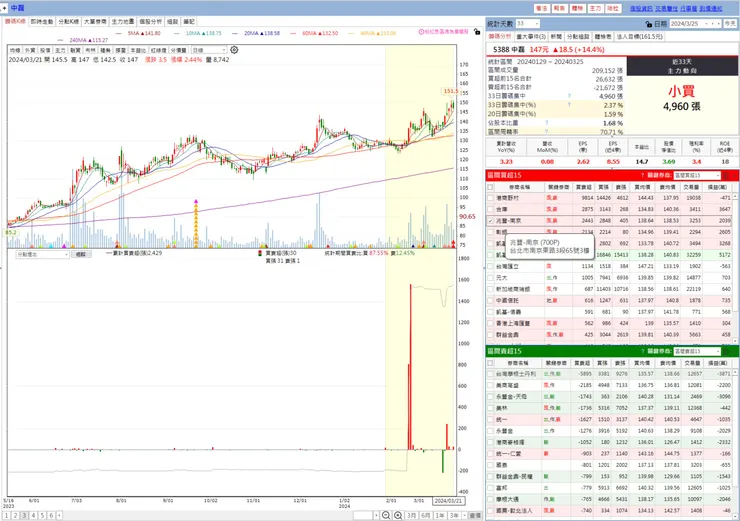Switch to 個股分析 tab
This screenshot has width=740, height=521.
[150, 22]
